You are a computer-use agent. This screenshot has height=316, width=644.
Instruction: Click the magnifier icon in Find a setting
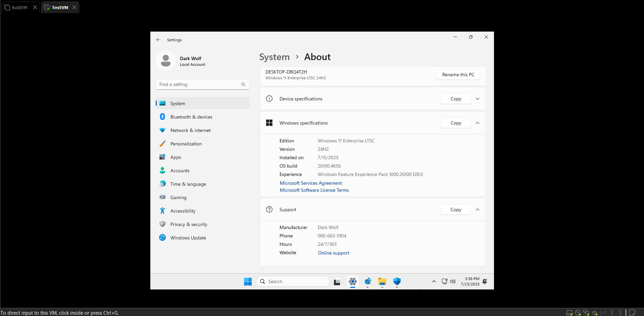243,84
